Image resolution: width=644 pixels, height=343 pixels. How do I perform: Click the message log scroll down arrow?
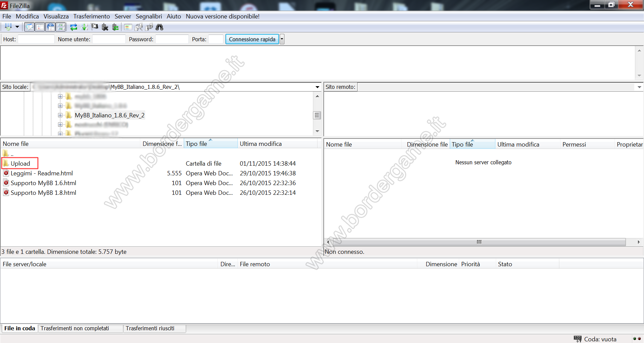tap(639, 75)
